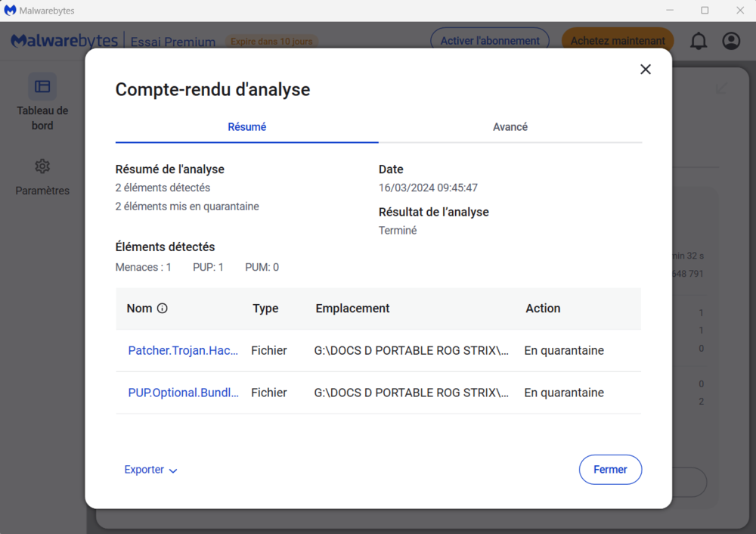The image size is (756, 534).
Task: Click the collapse arrow icon behind dialog
Action: [x=721, y=88]
